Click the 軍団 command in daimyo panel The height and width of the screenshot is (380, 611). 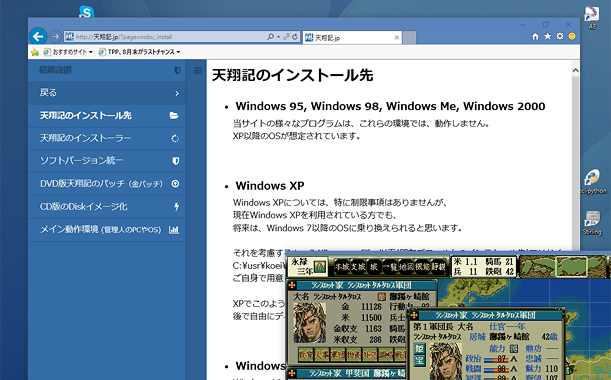pos(338,355)
